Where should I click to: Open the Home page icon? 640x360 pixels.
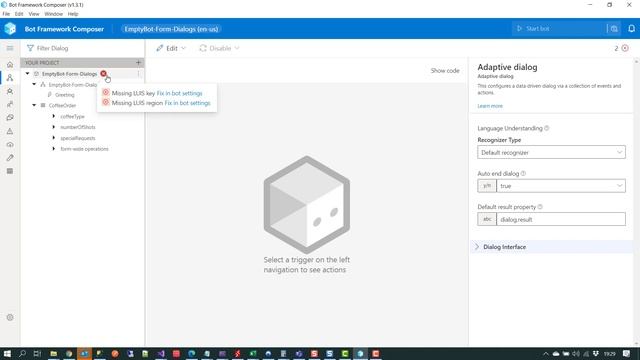[x=10, y=64]
